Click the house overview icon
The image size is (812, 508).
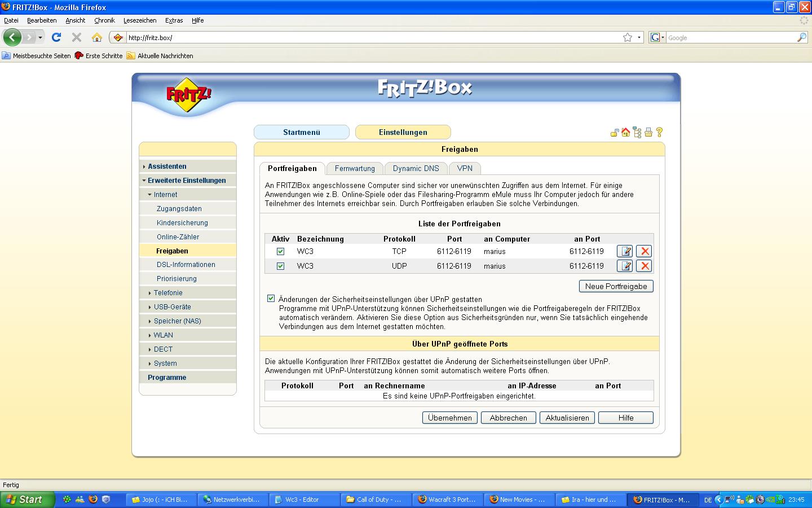(626, 132)
